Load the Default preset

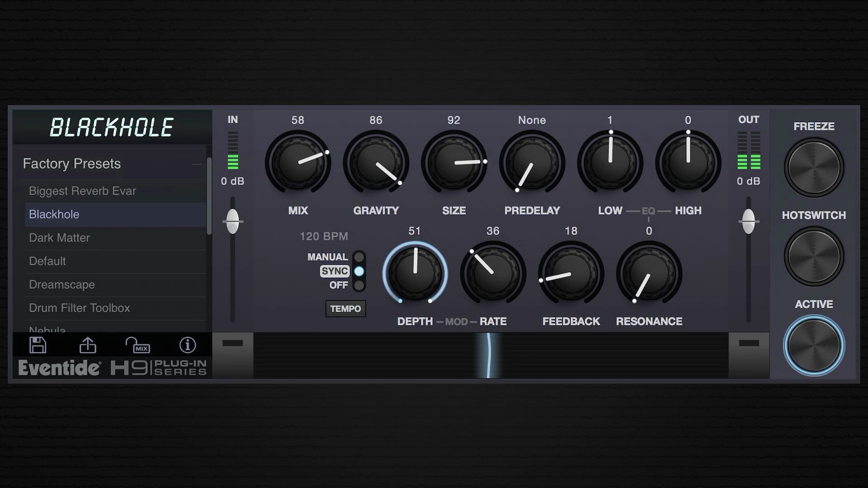click(x=115, y=261)
